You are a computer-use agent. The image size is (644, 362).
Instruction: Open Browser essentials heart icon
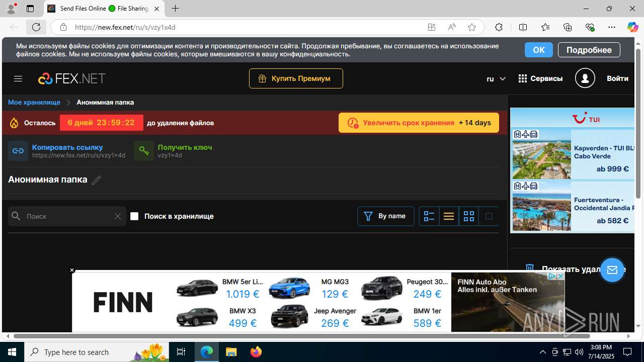click(590, 27)
